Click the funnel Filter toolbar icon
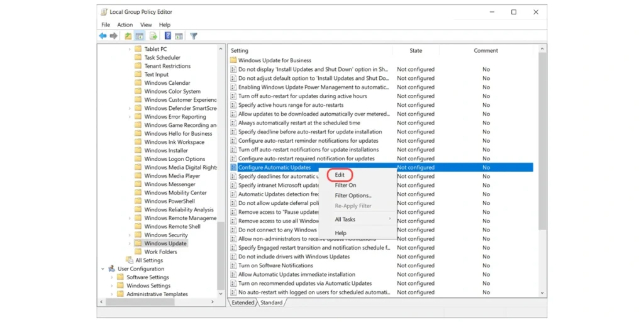Viewport: 644px width, 322px height. (x=194, y=36)
